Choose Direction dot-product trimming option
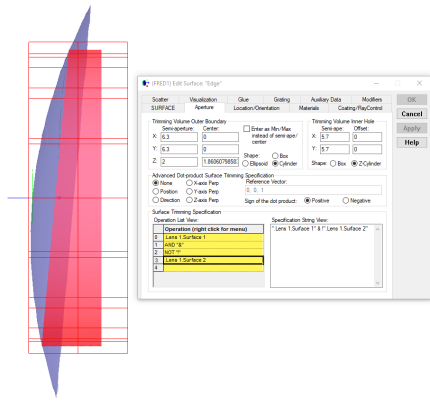This screenshot has width=430, height=405. [156, 200]
